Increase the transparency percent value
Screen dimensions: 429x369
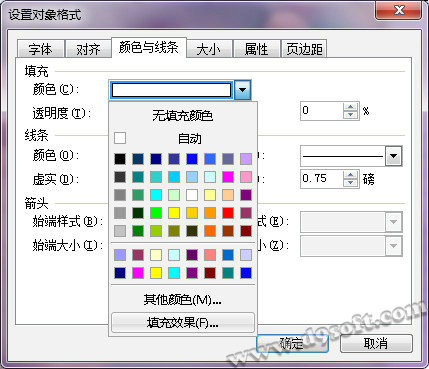pos(350,107)
